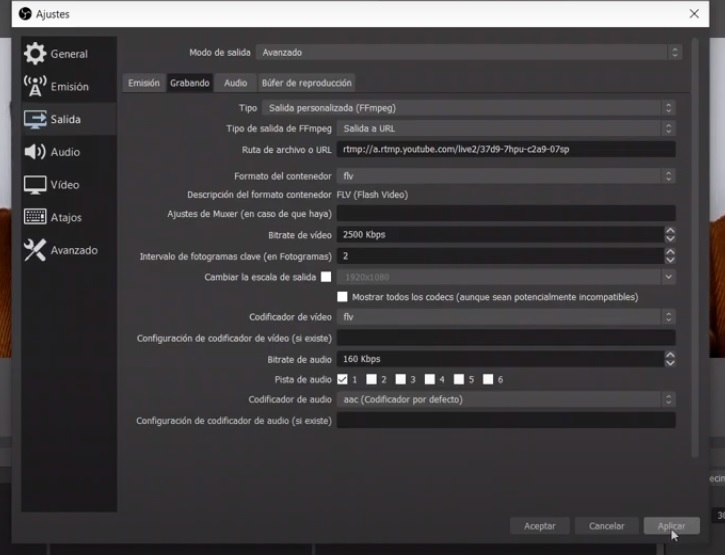
Task: Click the Avanzado tools icon
Action: click(x=35, y=250)
